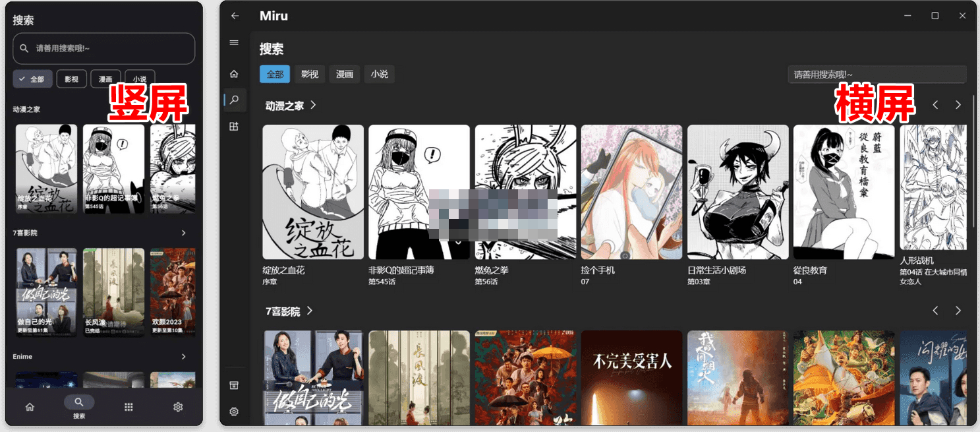The width and height of the screenshot is (980, 432).
Task: Select 影视 filter in desktop Miru window
Action: 310,74
